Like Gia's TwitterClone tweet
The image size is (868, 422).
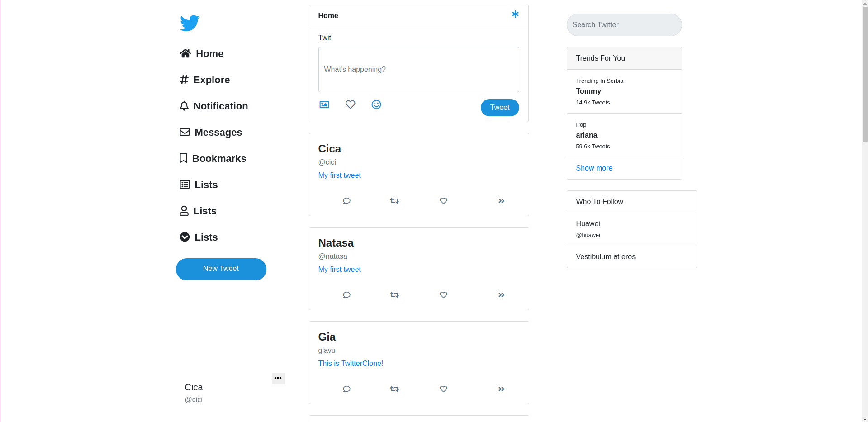click(443, 389)
